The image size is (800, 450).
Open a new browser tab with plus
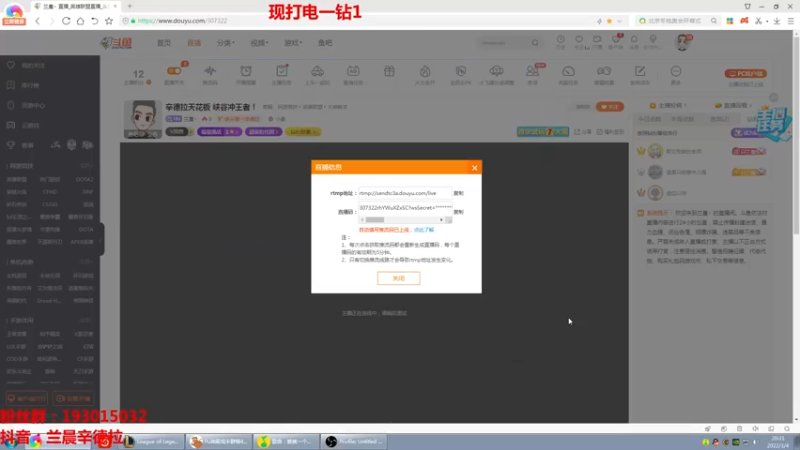pos(130,6)
